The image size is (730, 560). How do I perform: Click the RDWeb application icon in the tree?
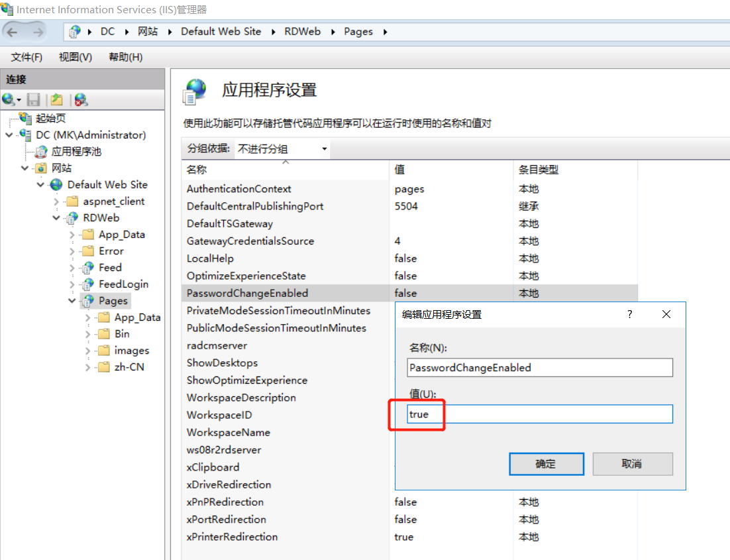[x=73, y=217]
